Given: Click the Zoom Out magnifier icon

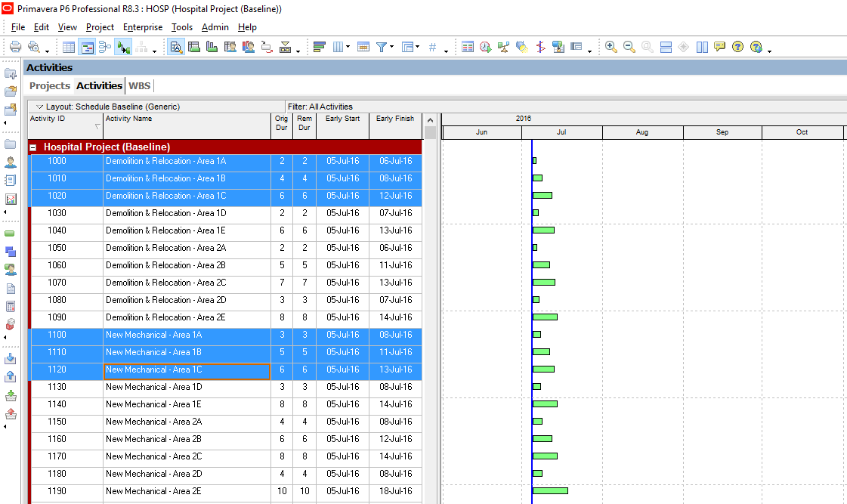Looking at the screenshot, I should click(x=629, y=47).
